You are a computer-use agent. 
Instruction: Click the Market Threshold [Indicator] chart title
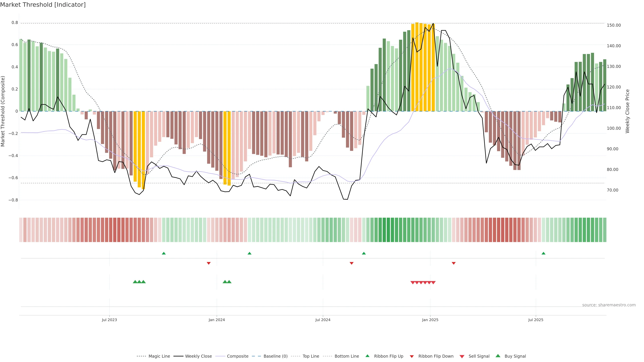click(x=43, y=5)
